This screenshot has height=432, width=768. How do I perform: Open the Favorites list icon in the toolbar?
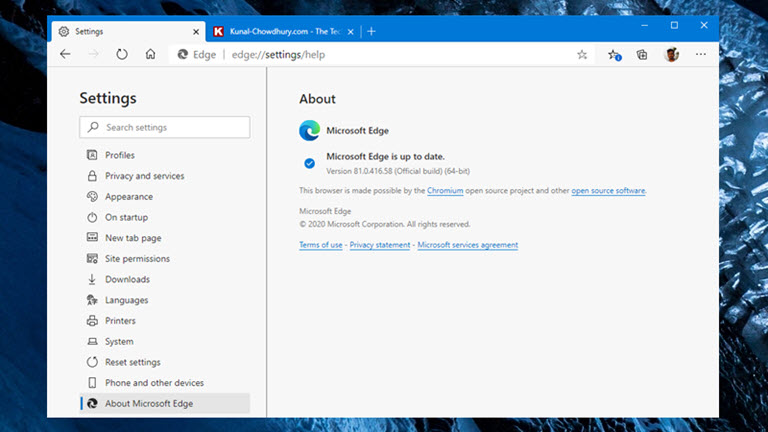pyautogui.click(x=614, y=55)
